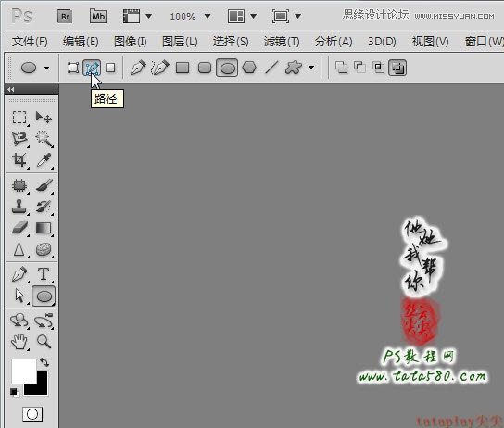This screenshot has width=504, height=428.
Task: Select the Zoom magnifier tool
Action: (x=44, y=342)
